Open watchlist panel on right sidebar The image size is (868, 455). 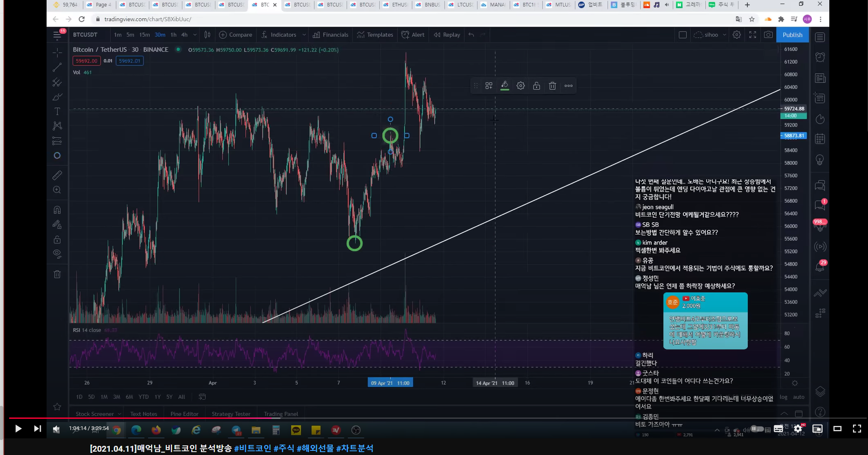820,37
